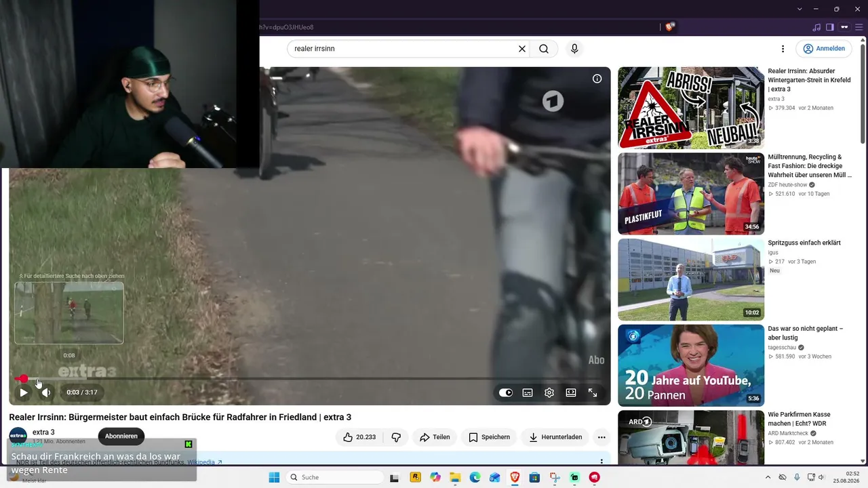Share the video via Teilen
Screen dimensions: 868x488
(435, 437)
